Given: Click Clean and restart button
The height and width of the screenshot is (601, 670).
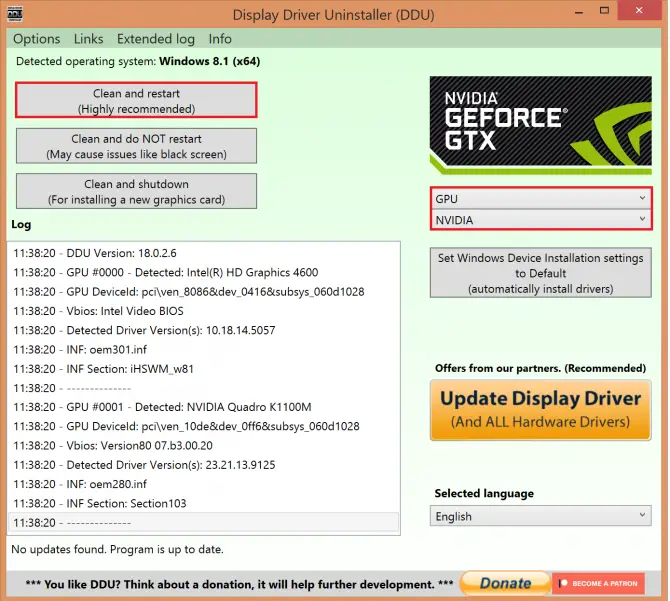Looking at the screenshot, I should 136,101.
